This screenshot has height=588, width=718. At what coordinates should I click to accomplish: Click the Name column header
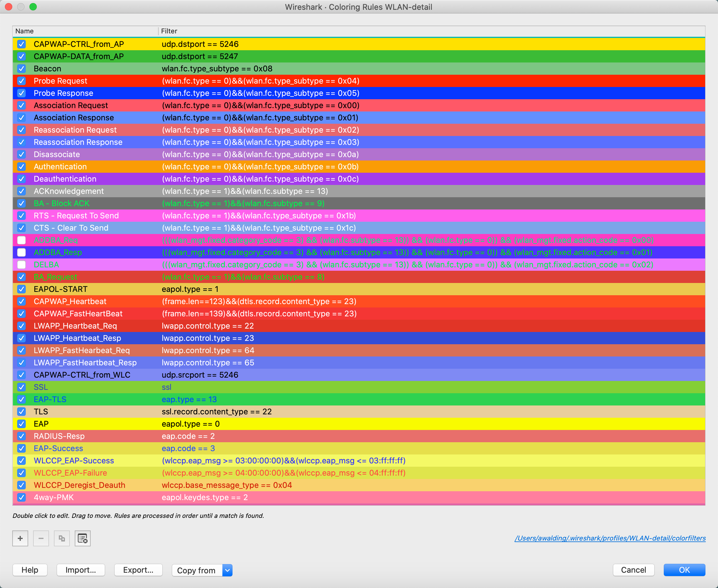25,31
